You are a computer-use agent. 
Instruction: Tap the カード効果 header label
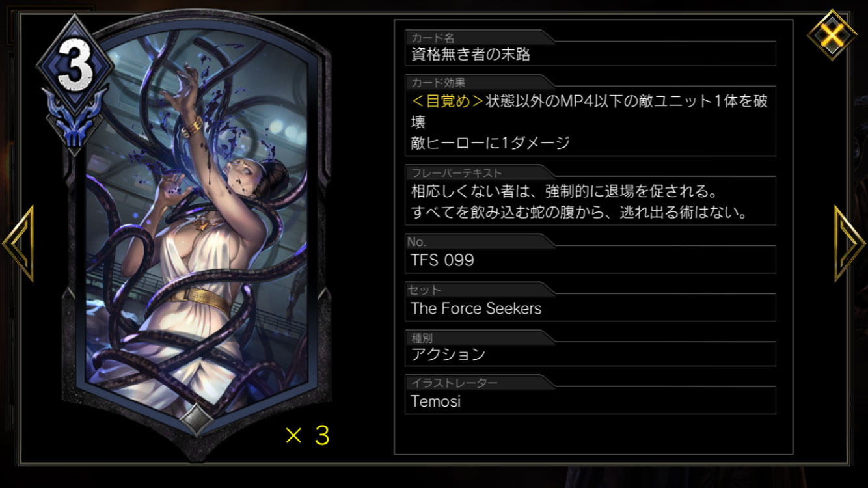[438, 83]
